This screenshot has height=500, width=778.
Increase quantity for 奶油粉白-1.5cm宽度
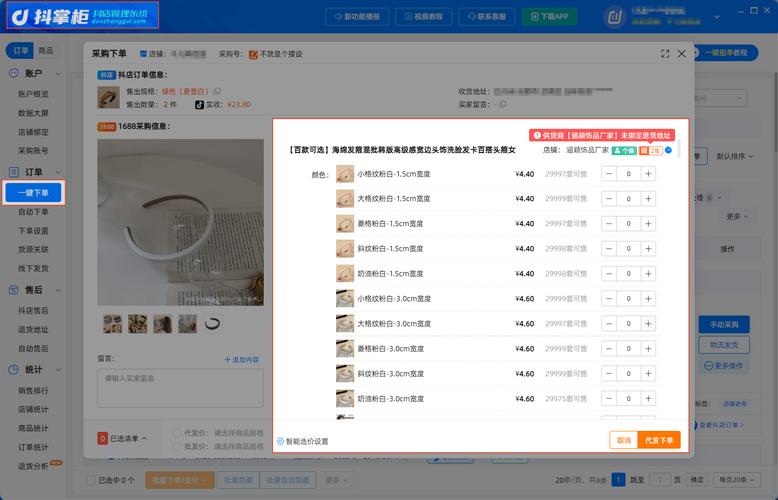[648, 274]
